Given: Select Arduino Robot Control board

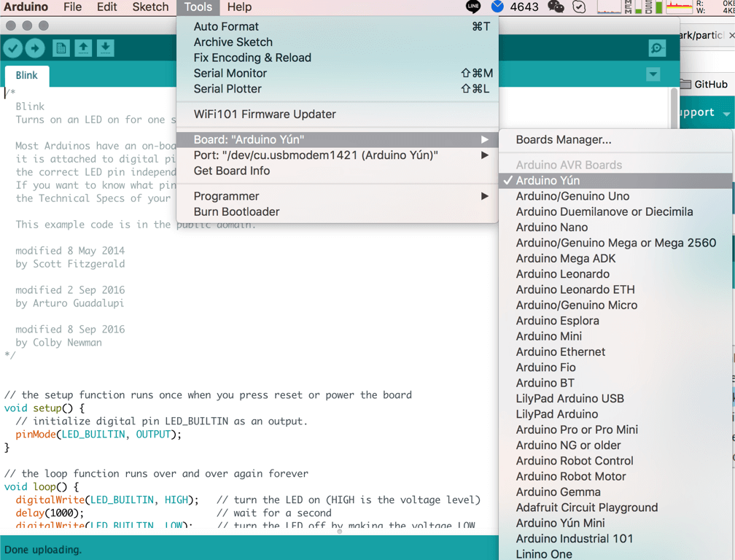Looking at the screenshot, I should [x=615, y=461].
